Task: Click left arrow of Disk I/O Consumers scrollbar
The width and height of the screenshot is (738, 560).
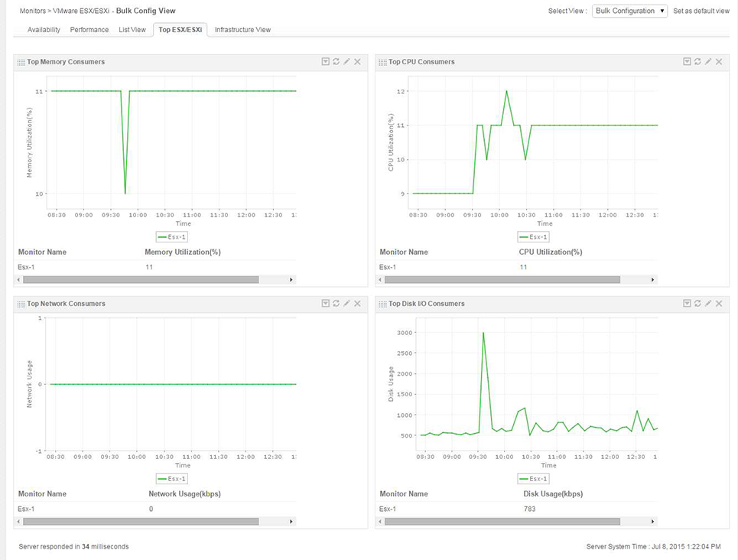Action: tap(380, 522)
